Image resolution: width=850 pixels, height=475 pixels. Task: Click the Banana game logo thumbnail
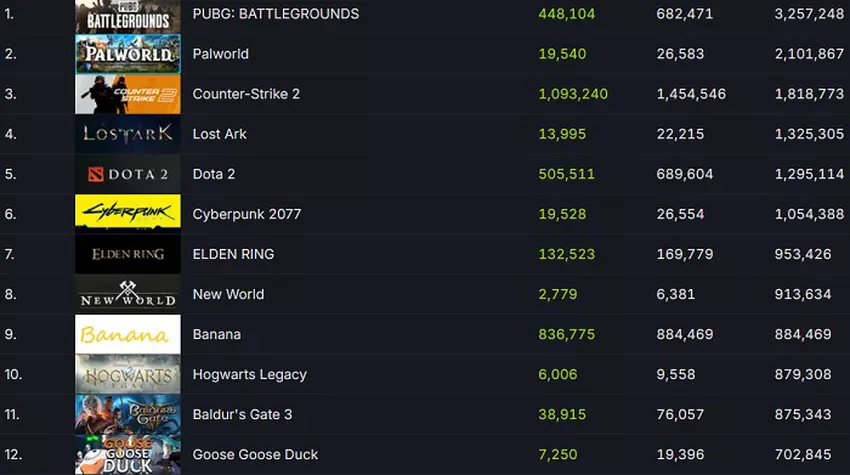click(x=128, y=334)
